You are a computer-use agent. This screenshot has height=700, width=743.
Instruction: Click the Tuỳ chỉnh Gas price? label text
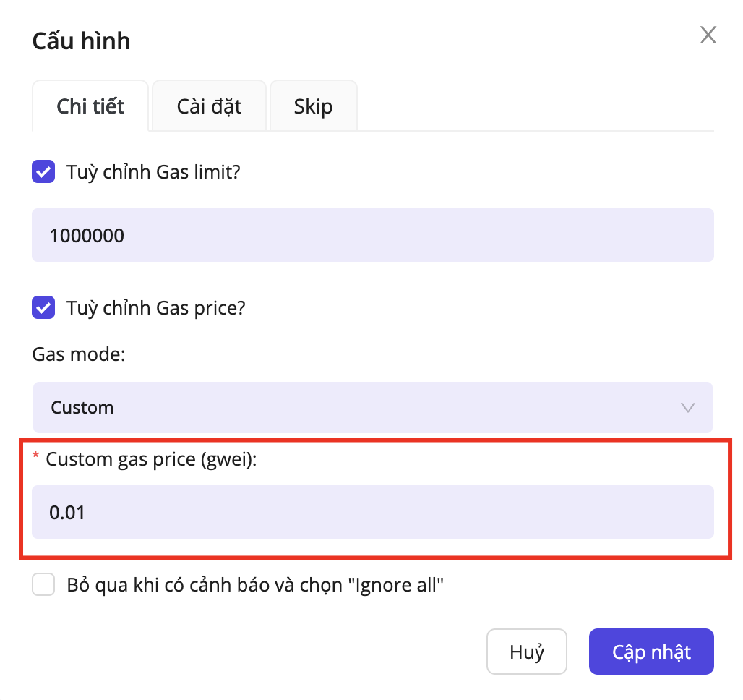(155, 308)
